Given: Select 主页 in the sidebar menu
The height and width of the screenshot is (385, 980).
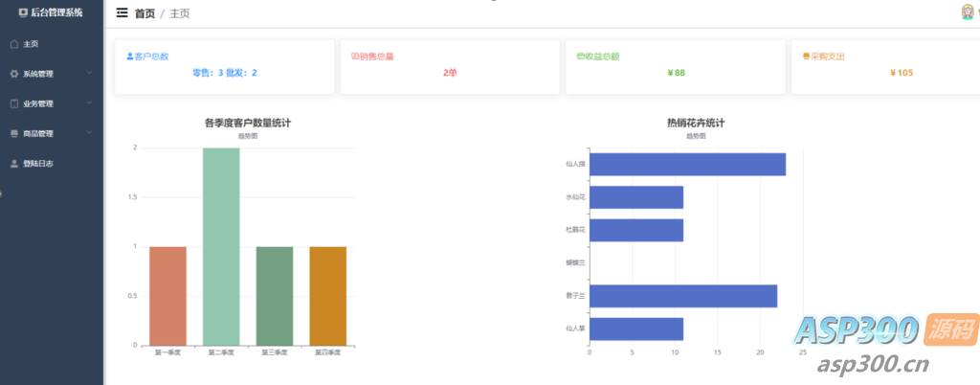Looking at the screenshot, I should click(x=31, y=44).
